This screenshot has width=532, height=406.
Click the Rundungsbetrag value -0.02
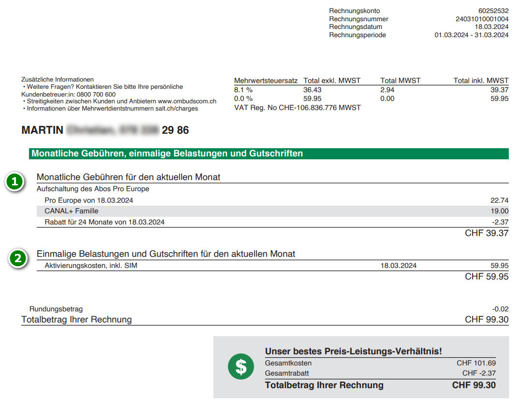(x=500, y=309)
